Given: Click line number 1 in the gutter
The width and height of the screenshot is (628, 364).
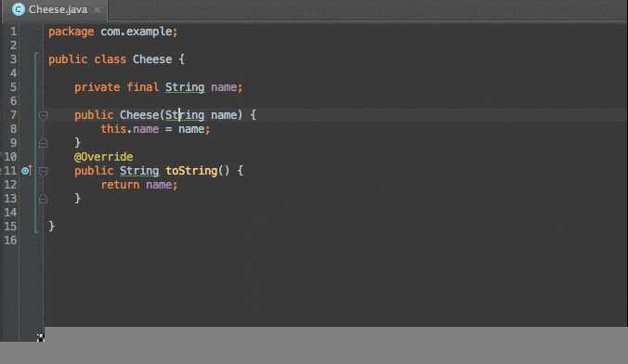Looking at the screenshot, I should [13, 32].
